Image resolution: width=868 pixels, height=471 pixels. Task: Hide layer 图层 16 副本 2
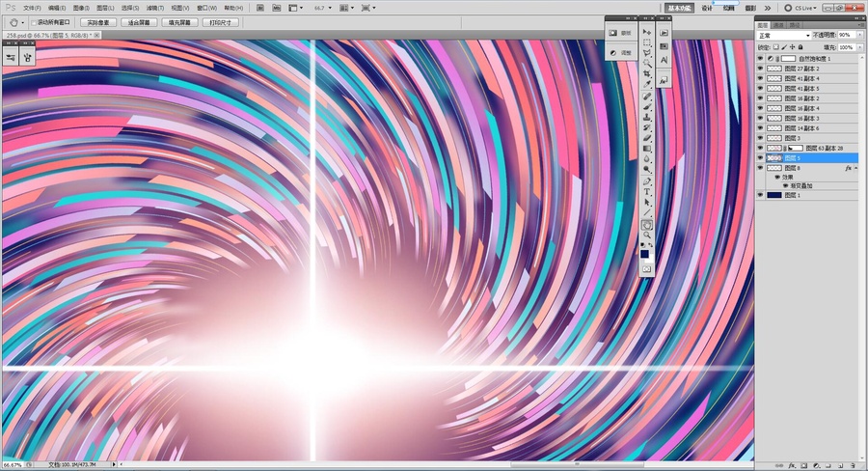coord(760,98)
